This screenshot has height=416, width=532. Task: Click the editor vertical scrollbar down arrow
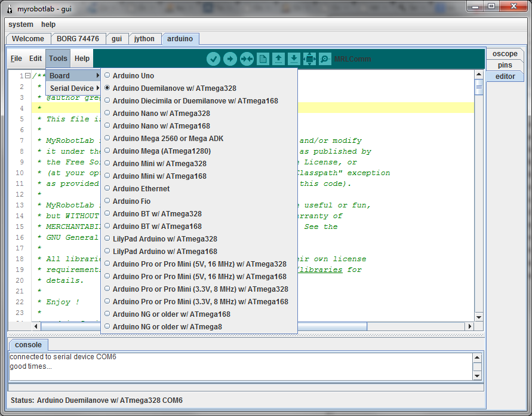[479, 317]
